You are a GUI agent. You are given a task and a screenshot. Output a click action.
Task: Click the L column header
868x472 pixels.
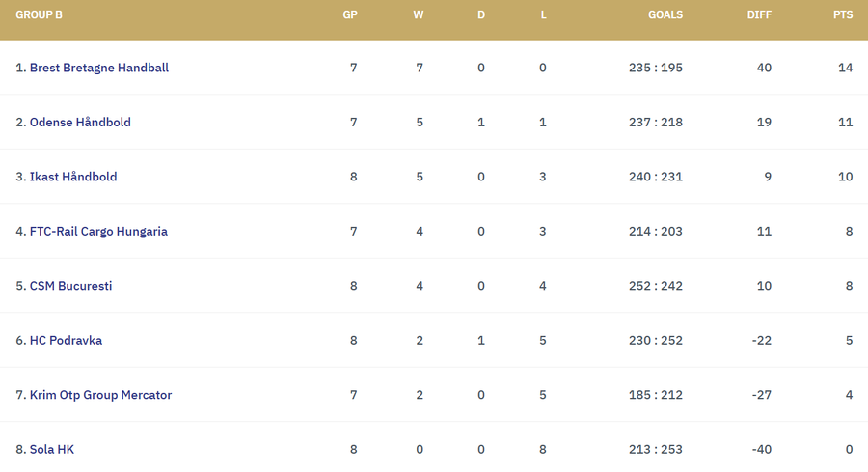click(544, 15)
